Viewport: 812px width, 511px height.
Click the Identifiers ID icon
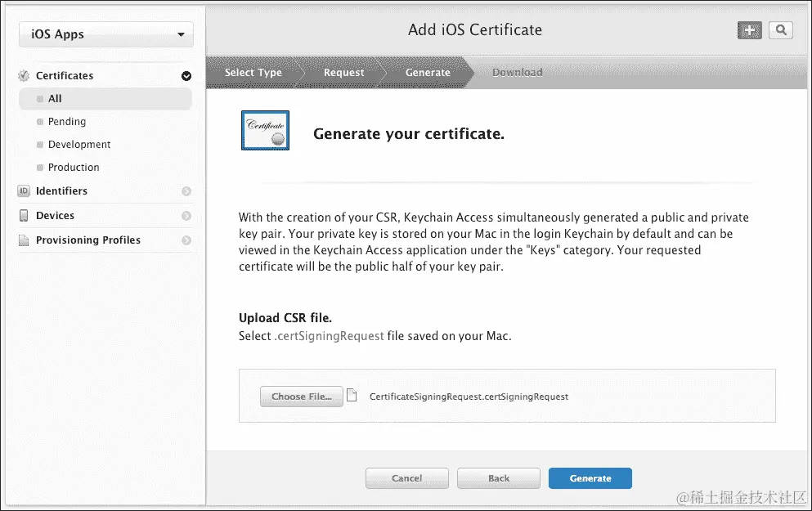(24, 191)
